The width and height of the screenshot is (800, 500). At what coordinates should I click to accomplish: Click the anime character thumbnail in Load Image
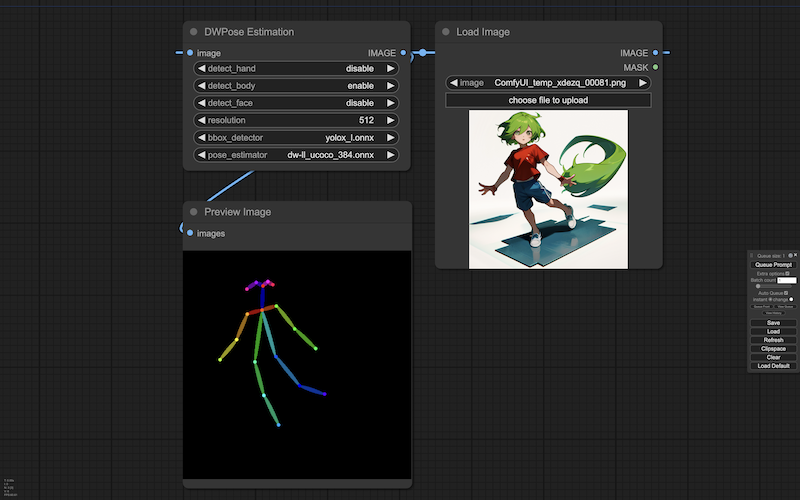(x=548, y=189)
